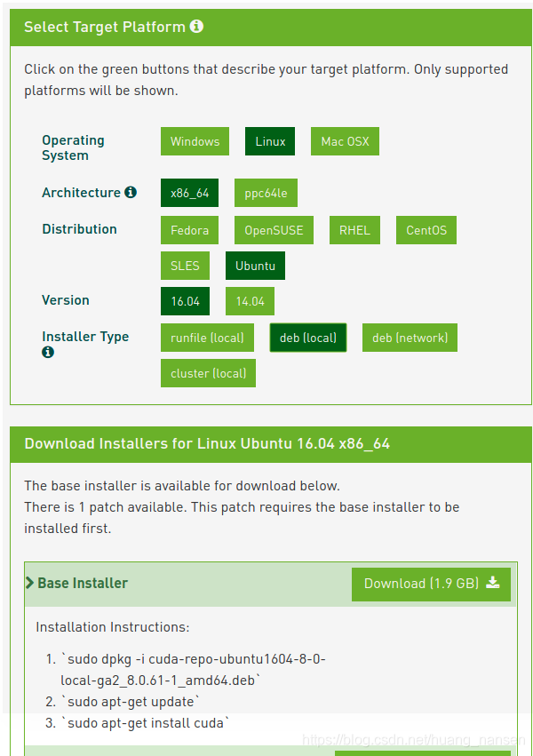
Task: Pick the CentOS distribution
Action: tap(426, 230)
